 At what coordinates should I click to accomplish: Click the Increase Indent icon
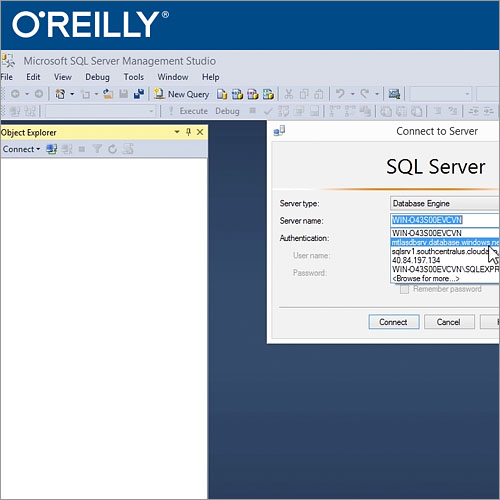pos(489,111)
